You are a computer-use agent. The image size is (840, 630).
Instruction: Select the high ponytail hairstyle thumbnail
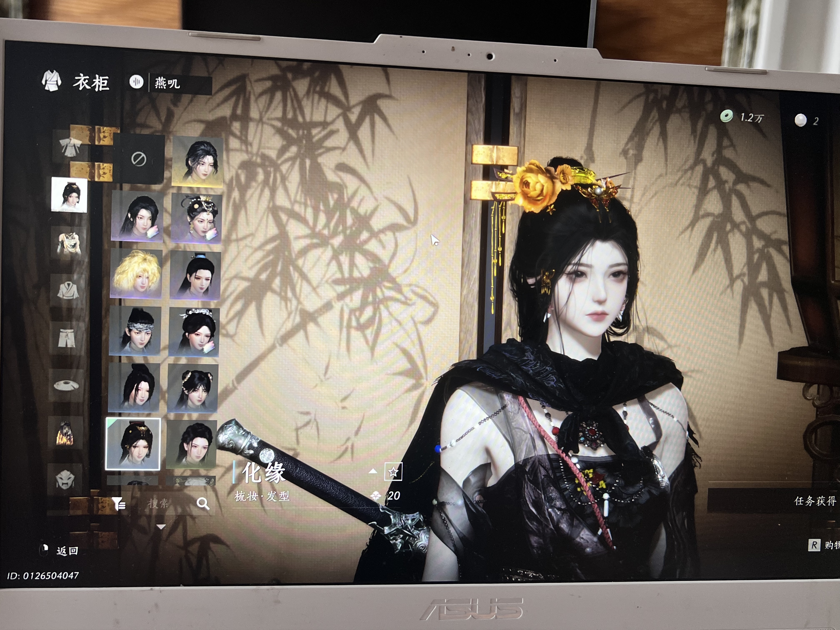click(x=134, y=387)
